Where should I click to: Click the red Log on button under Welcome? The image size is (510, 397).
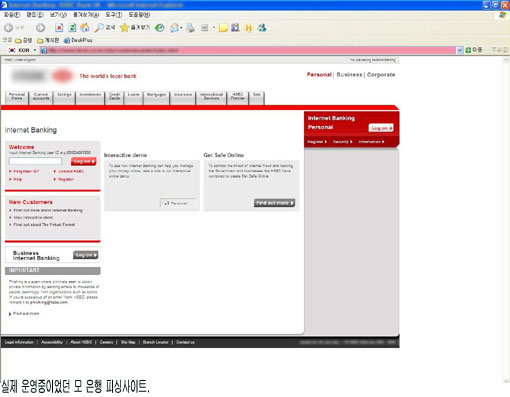tap(83, 161)
